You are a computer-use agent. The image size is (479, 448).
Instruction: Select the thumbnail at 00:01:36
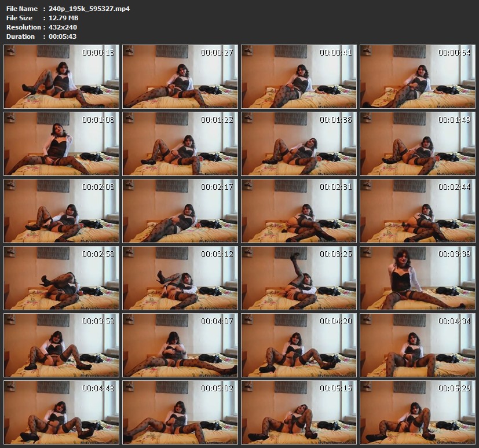click(299, 144)
